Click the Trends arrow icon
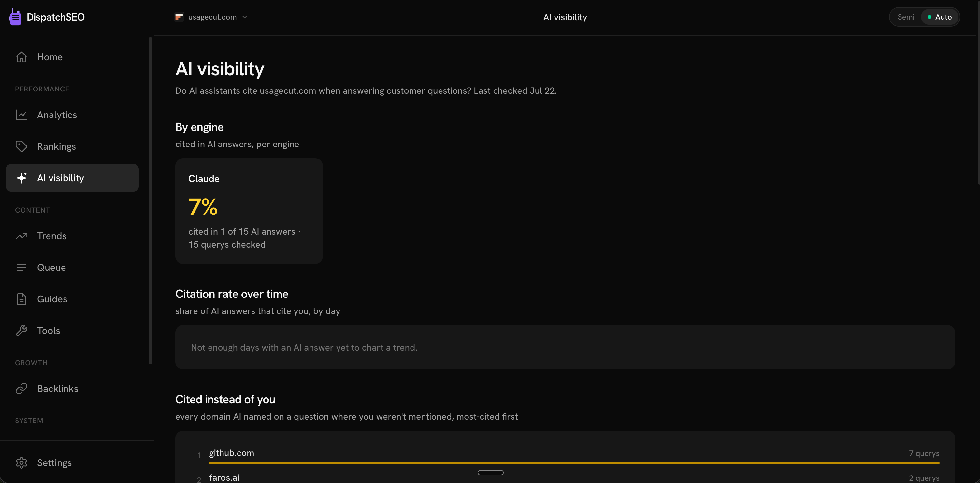The height and width of the screenshot is (483, 980). click(x=21, y=236)
